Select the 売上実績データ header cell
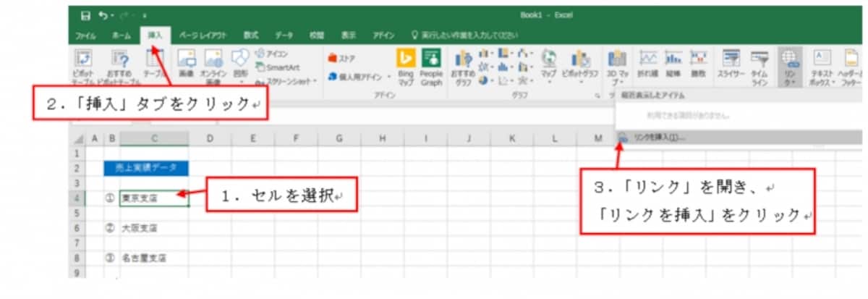Image resolution: width=868 pixels, height=299 pixels. point(147,167)
